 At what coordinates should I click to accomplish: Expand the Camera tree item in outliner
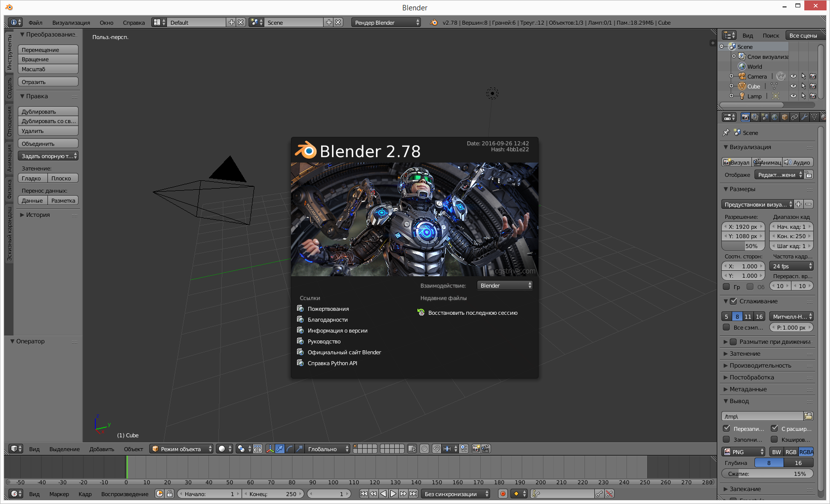coord(731,76)
